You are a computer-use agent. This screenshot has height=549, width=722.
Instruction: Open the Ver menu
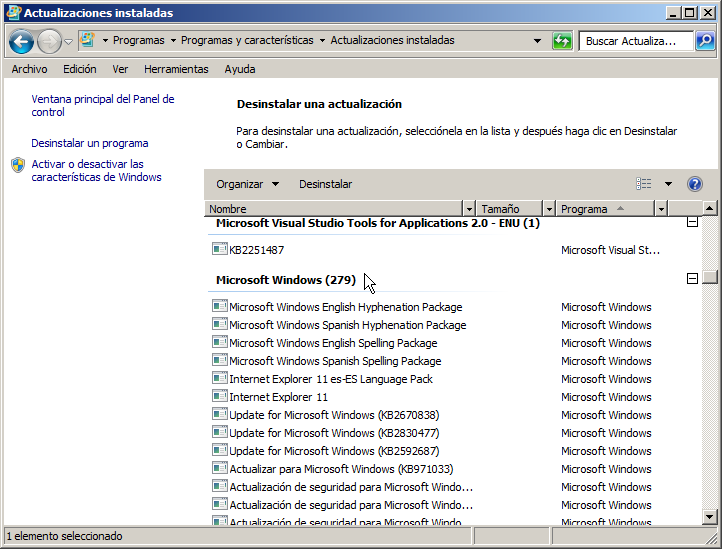point(120,69)
